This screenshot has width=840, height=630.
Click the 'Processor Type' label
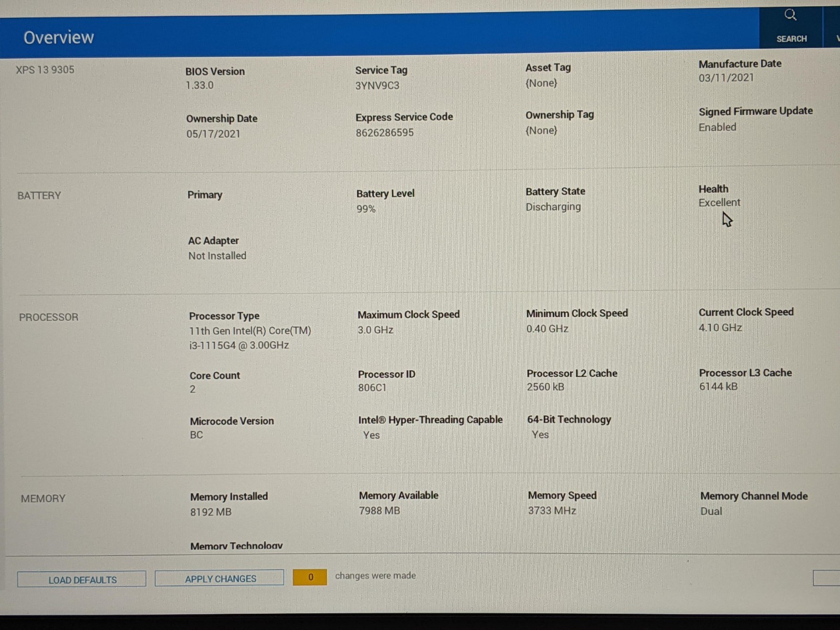click(x=224, y=316)
